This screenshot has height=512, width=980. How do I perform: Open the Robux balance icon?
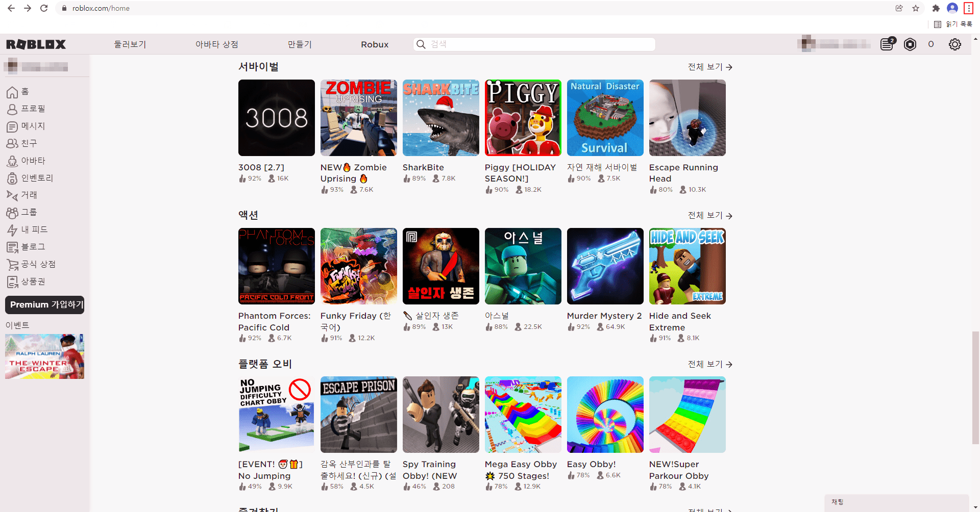point(910,44)
